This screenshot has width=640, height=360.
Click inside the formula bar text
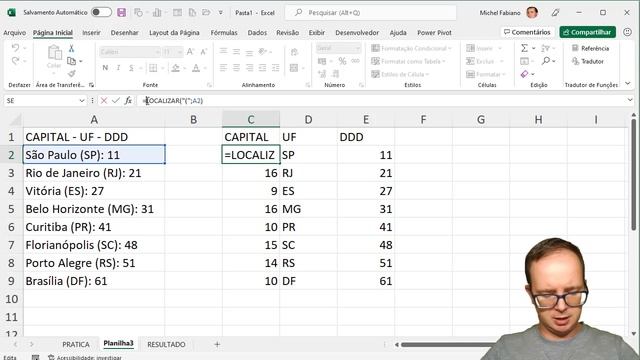pos(174,100)
